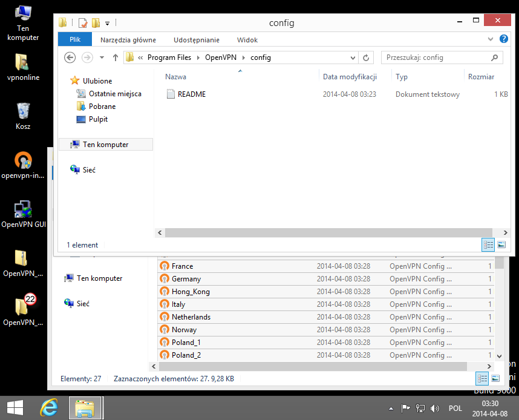
Task: Select Ulubione in config navigation pane
Action: (x=91, y=81)
